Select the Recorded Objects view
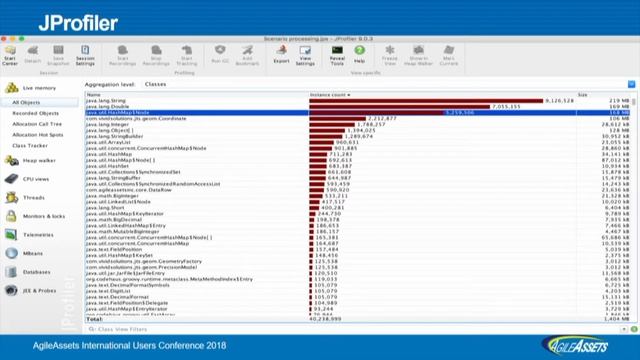The width and height of the screenshot is (640, 360). tap(36, 113)
